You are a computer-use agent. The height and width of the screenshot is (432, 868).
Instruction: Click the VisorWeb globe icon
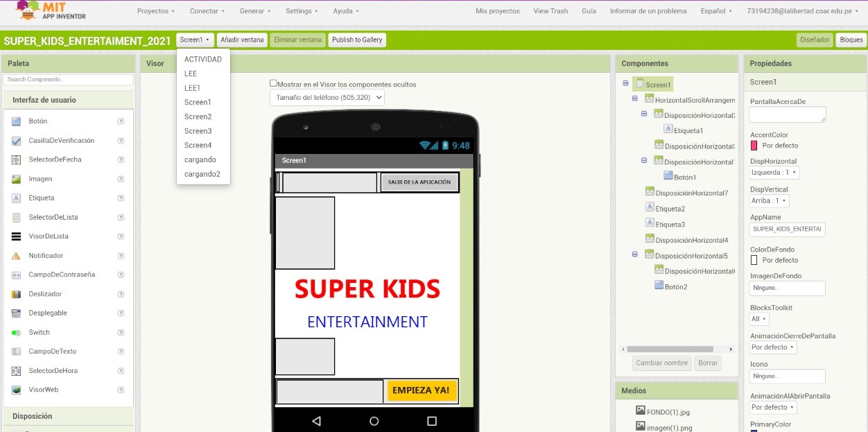coord(16,390)
